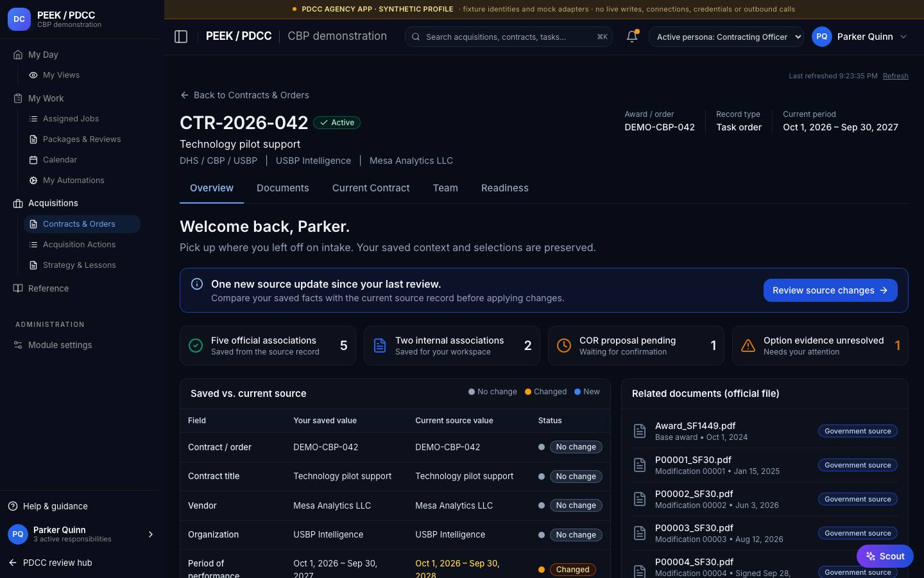Click the Acquisitions briefcase icon
Image resolution: width=924 pixels, height=578 pixels.
point(18,204)
